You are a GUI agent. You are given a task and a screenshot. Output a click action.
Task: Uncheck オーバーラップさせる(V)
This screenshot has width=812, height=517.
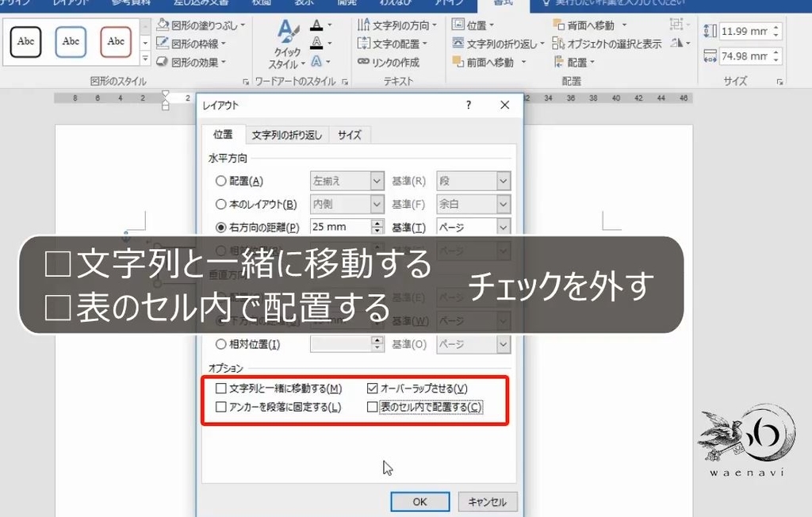click(x=372, y=388)
